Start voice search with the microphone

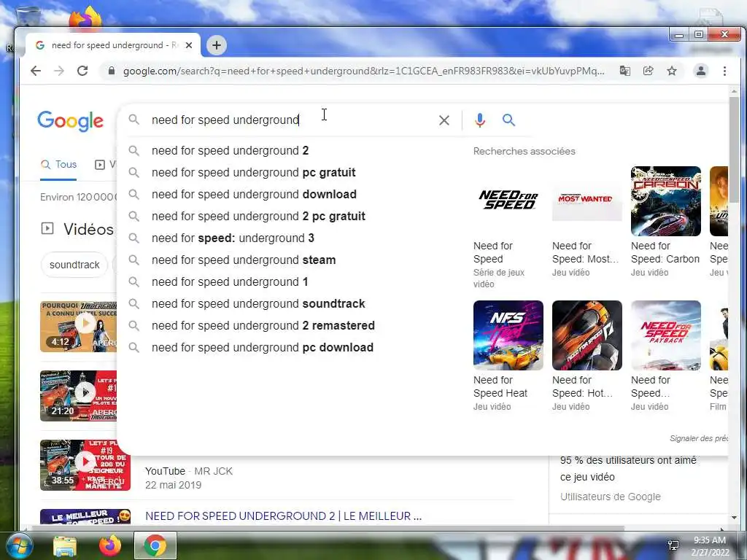pos(480,120)
